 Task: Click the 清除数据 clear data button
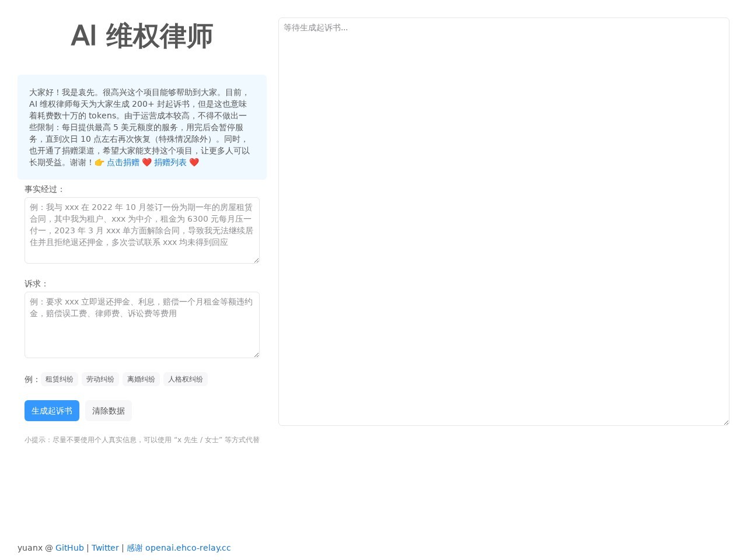(x=108, y=411)
